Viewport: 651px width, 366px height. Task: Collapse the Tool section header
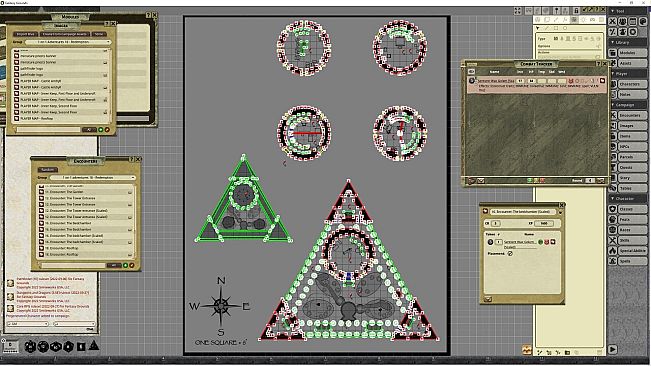coord(628,11)
